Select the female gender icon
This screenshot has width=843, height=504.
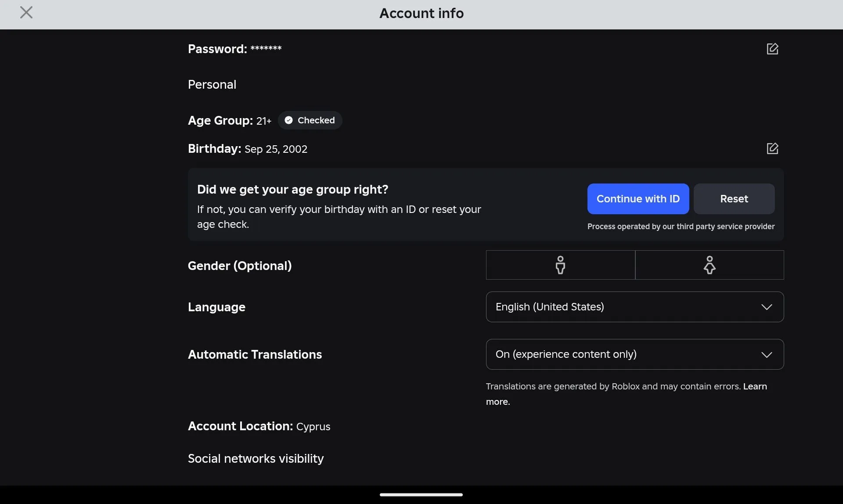click(710, 265)
